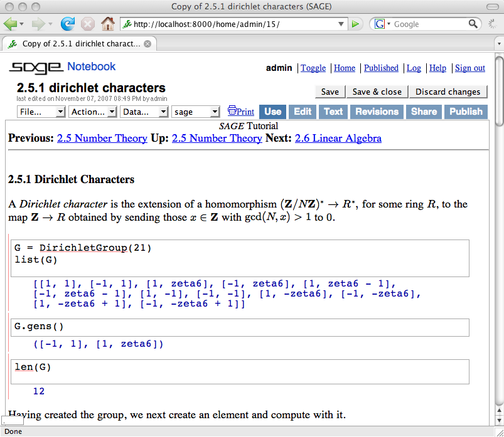Reload the page with the refresh icon

(x=68, y=24)
